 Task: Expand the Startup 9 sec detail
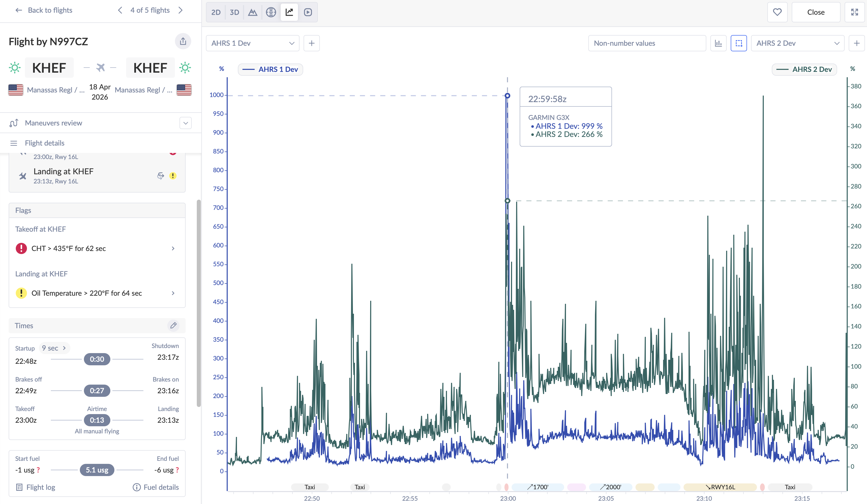click(54, 348)
